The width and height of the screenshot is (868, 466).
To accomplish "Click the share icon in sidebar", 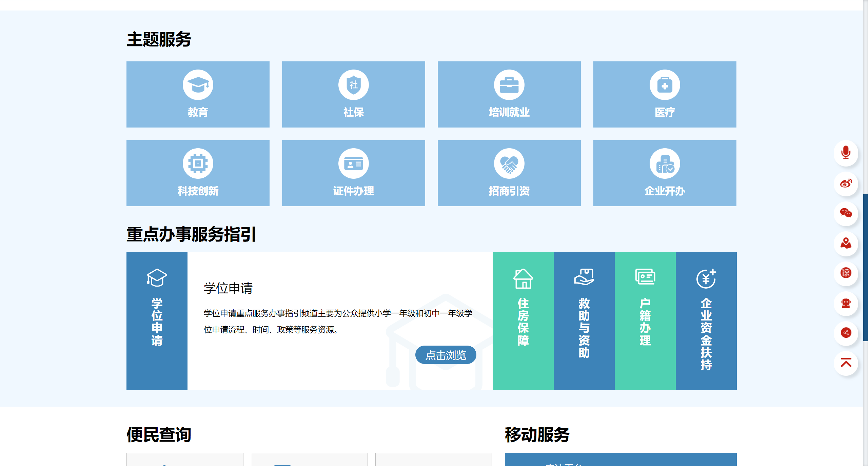I will [x=846, y=333].
